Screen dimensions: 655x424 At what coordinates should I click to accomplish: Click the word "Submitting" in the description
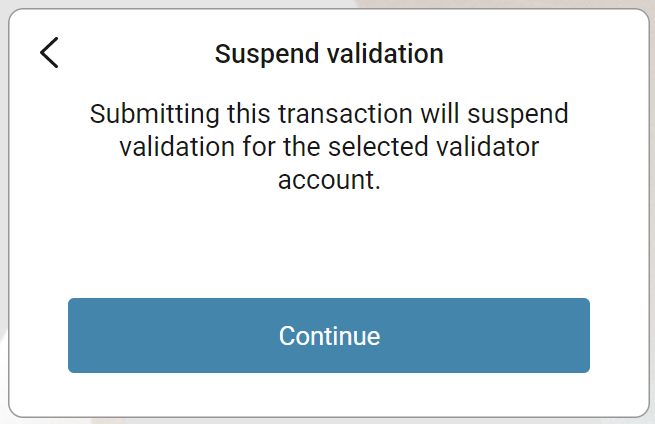155,114
